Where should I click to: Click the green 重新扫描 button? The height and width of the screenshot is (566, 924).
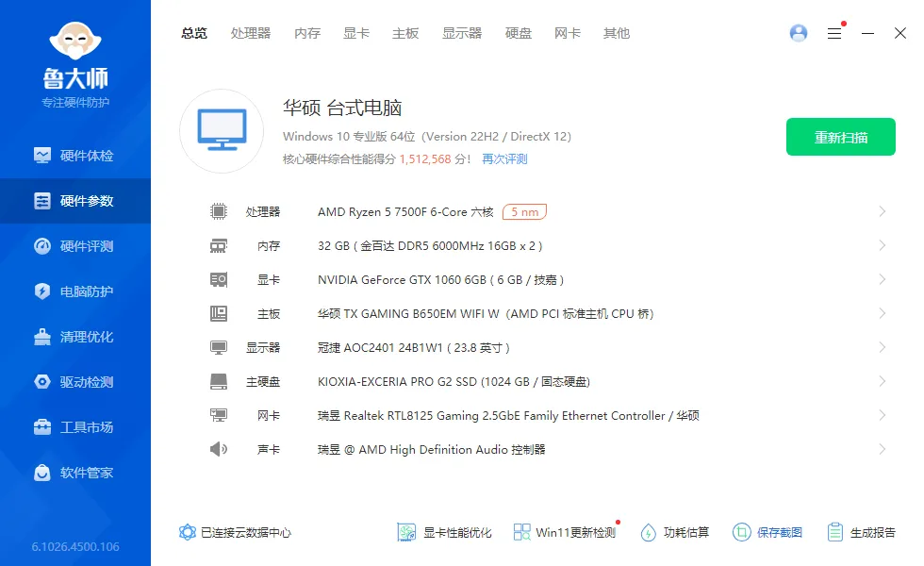coord(841,137)
